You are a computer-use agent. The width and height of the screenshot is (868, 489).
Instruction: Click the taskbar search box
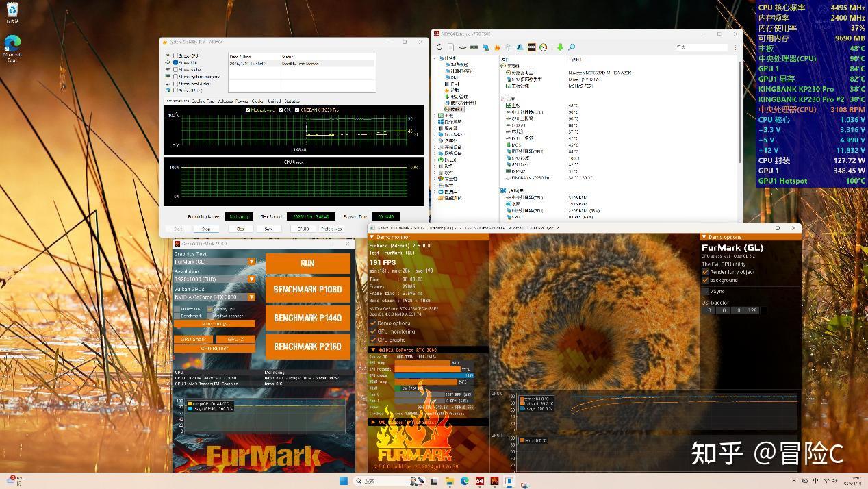[x=390, y=481]
